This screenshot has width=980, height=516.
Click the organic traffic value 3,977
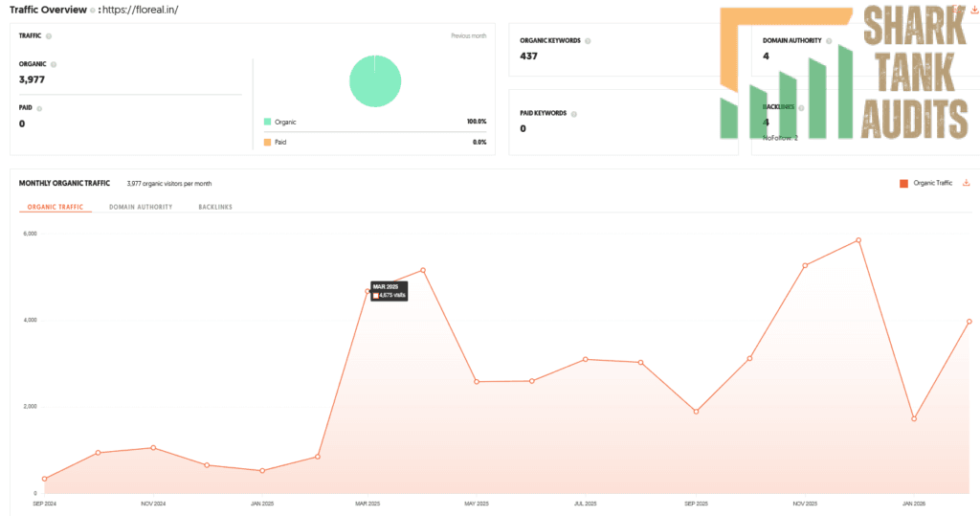point(32,80)
